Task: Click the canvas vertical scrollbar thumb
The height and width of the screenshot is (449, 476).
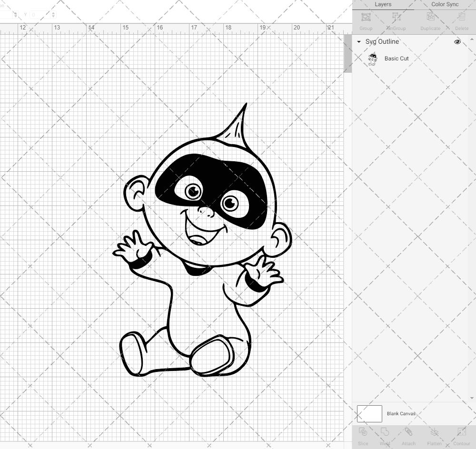Action: (347, 53)
